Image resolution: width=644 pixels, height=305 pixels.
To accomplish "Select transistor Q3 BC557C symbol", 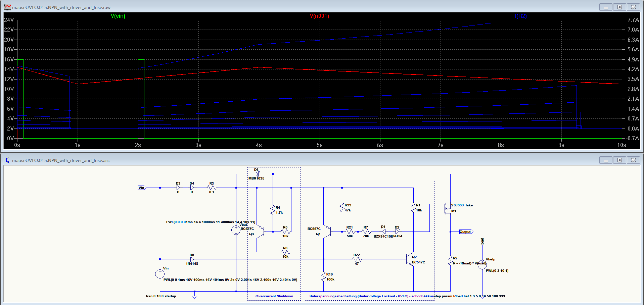I will tap(261, 232).
